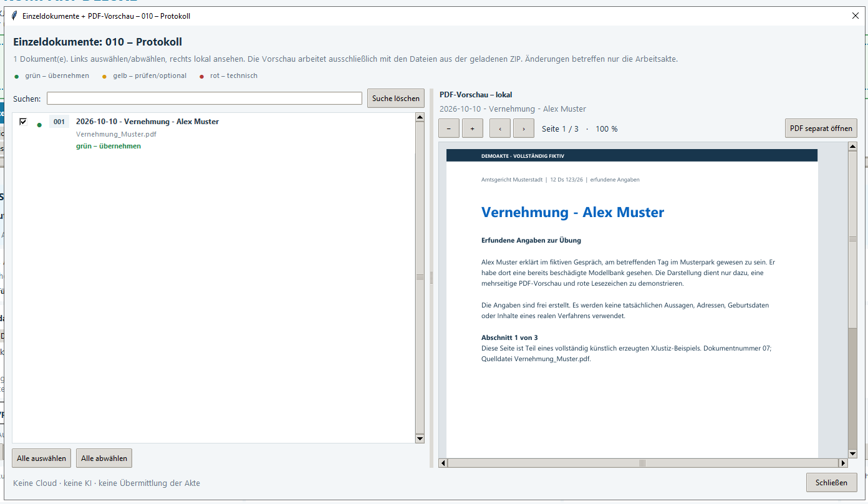Close dialog with Schließen button
Screen dimensions: 868x504
click(x=832, y=482)
